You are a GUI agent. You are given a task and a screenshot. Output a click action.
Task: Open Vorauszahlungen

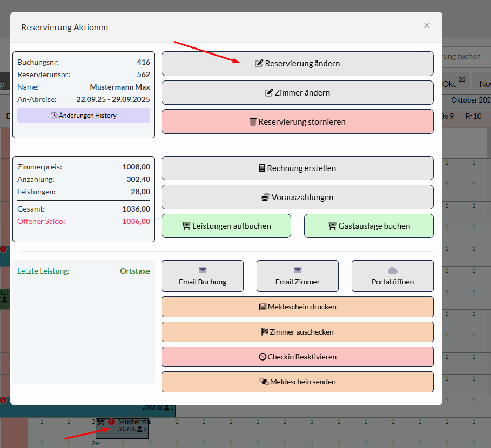click(297, 198)
